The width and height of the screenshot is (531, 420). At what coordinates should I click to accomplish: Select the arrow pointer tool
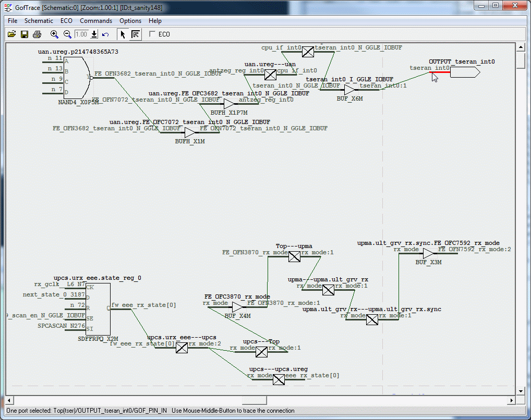(123, 34)
